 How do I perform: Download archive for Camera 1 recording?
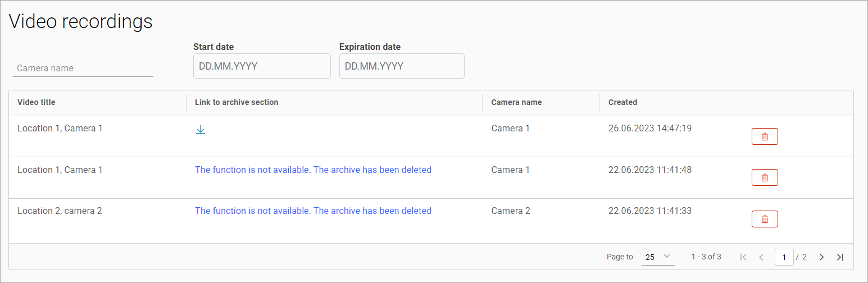(201, 130)
